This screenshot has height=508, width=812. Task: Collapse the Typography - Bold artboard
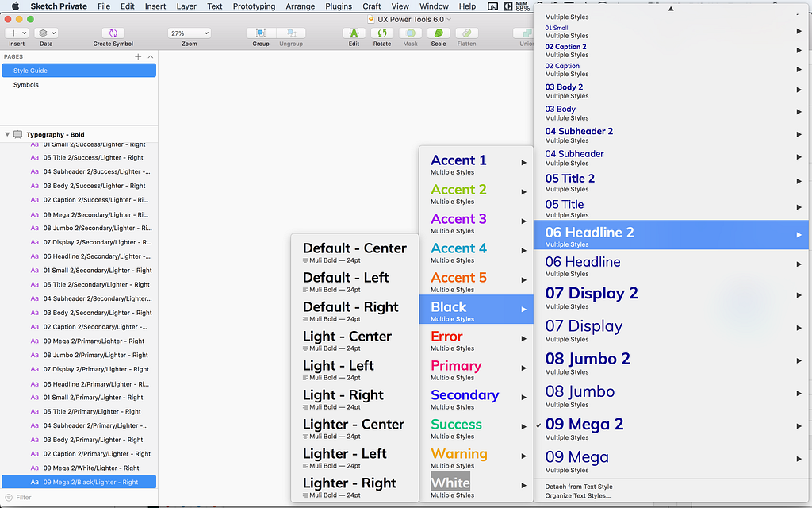[x=8, y=135]
